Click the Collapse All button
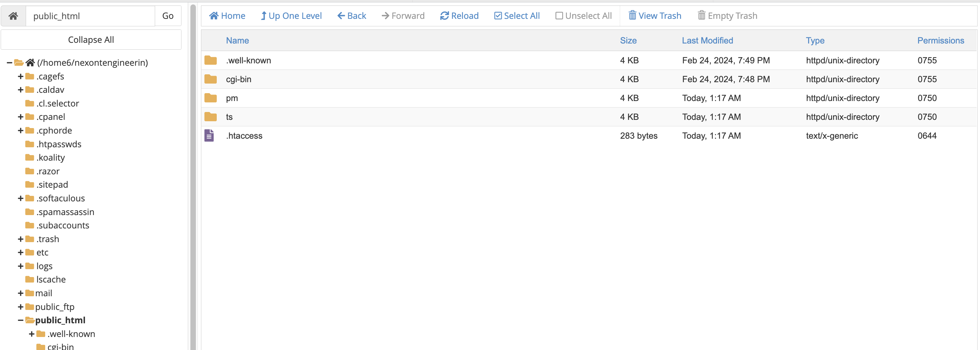The image size is (980, 350). (91, 40)
